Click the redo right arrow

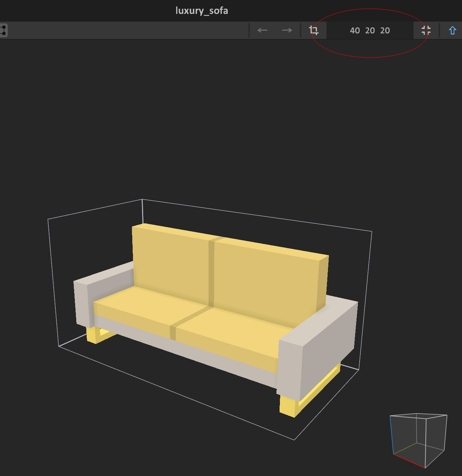pyautogui.click(x=287, y=30)
